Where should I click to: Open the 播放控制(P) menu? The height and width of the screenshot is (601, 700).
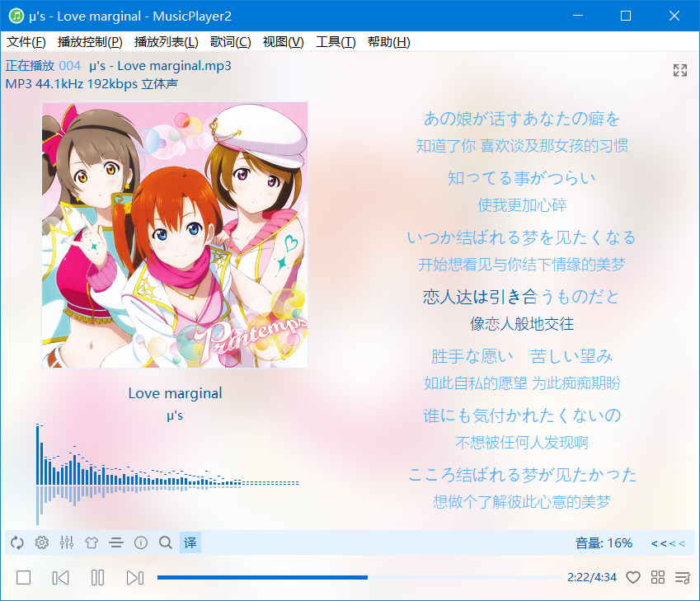(x=90, y=42)
